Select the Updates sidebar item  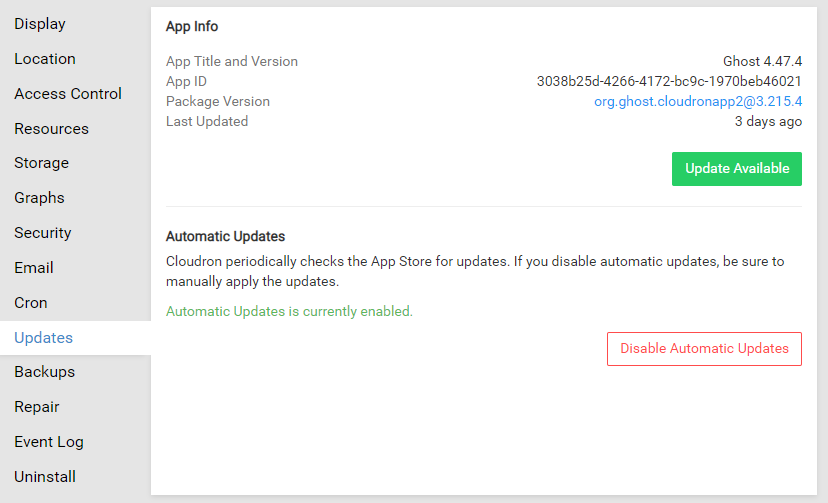point(44,338)
